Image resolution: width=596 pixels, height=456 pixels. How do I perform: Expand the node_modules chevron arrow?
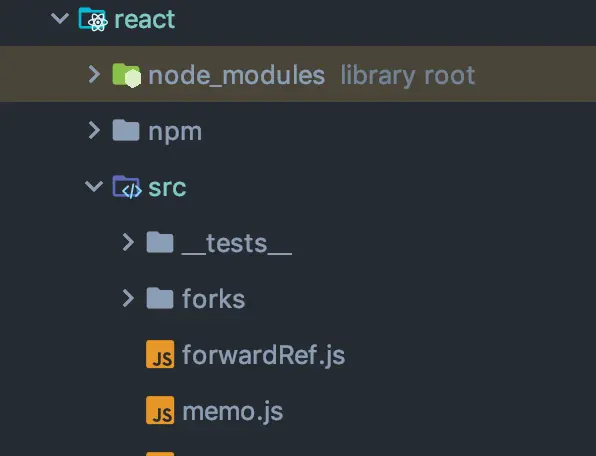coord(94,74)
